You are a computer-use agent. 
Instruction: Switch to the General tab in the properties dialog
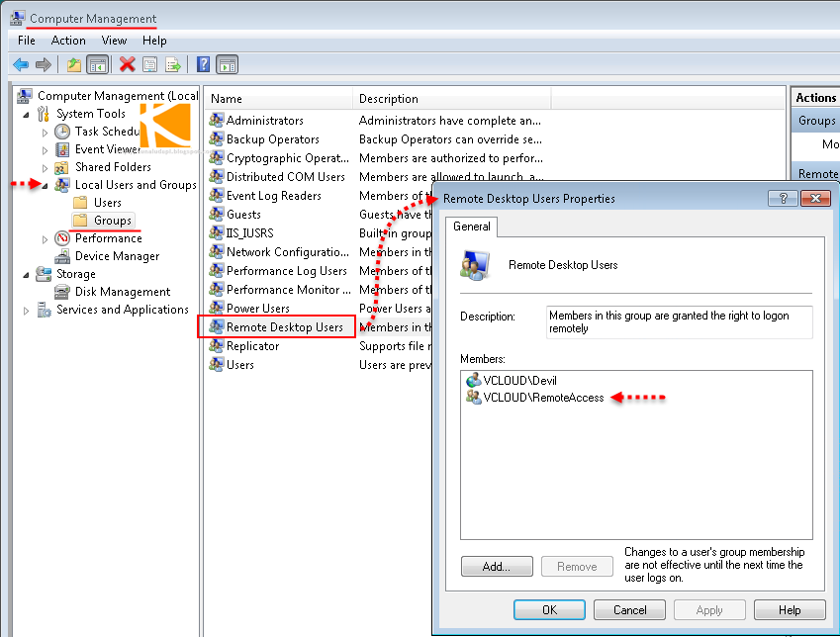(472, 227)
